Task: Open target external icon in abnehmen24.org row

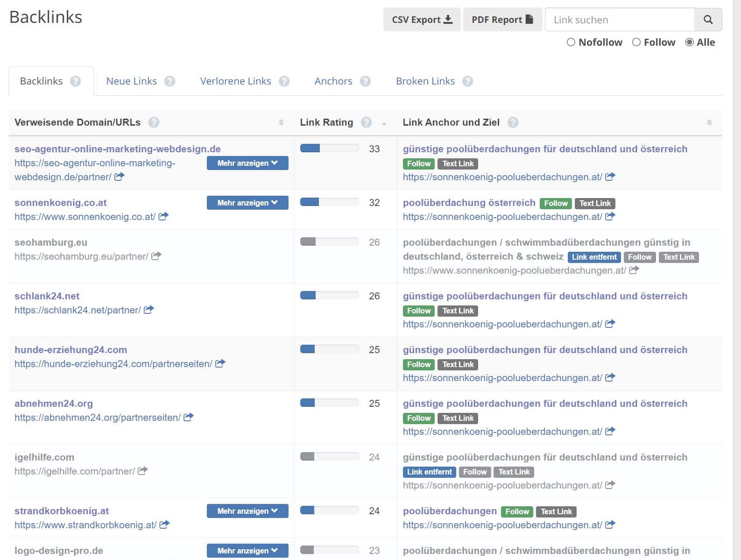Action: (x=610, y=431)
